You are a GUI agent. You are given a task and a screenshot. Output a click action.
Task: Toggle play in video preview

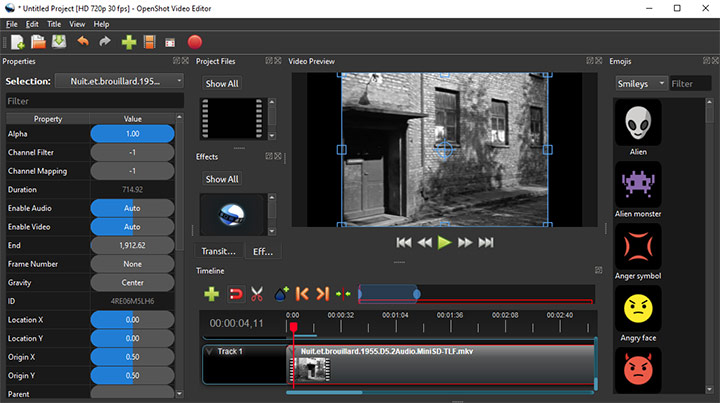[445, 242]
